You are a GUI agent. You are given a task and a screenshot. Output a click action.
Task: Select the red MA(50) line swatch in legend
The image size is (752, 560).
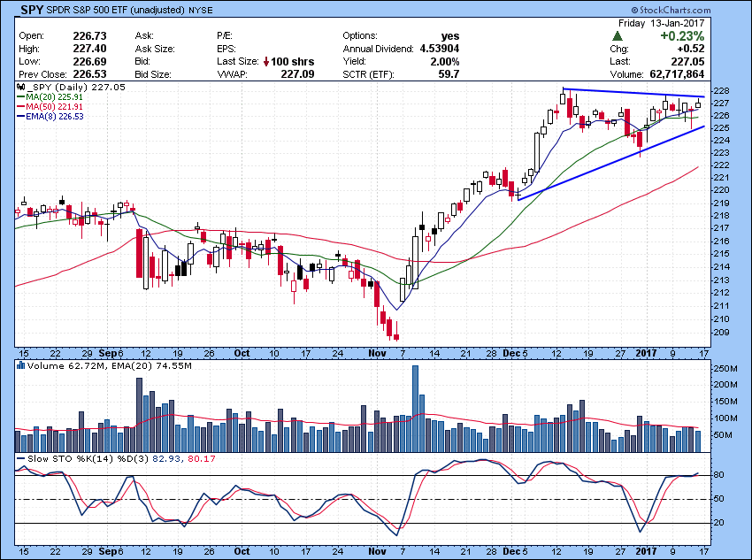pos(20,106)
